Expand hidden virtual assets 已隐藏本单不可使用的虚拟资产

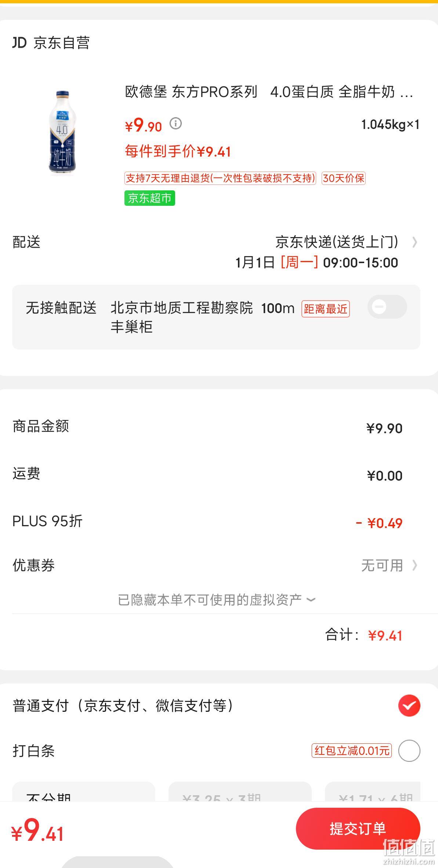pyautogui.click(x=217, y=600)
